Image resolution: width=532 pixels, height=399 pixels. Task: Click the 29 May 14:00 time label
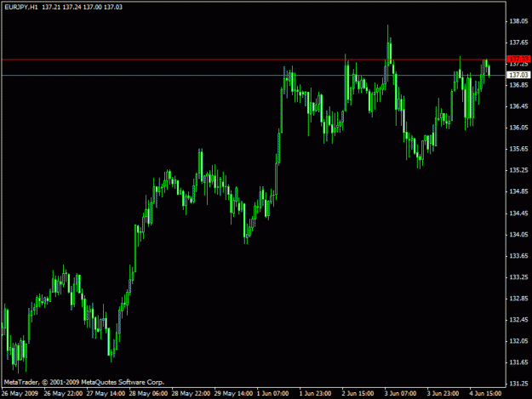click(x=233, y=394)
